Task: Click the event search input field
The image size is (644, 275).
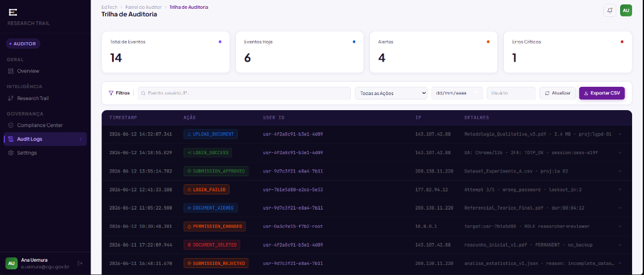Action: click(x=245, y=93)
